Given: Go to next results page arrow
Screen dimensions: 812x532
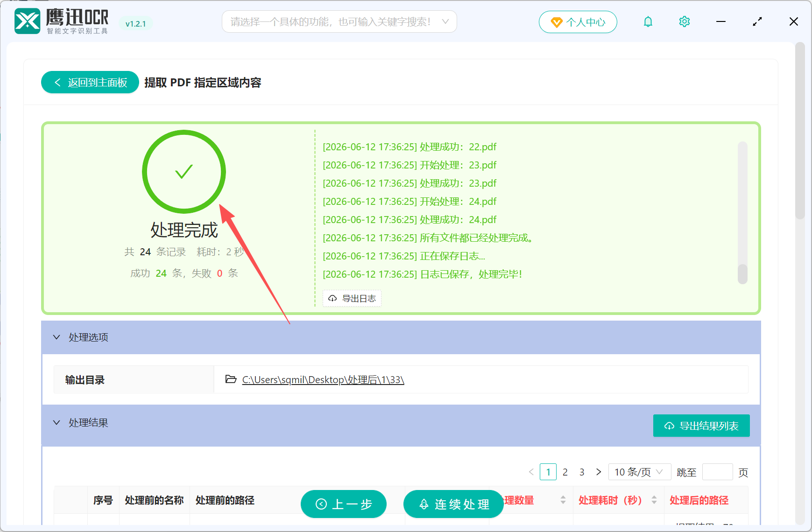Looking at the screenshot, I should tap(599, 472).
